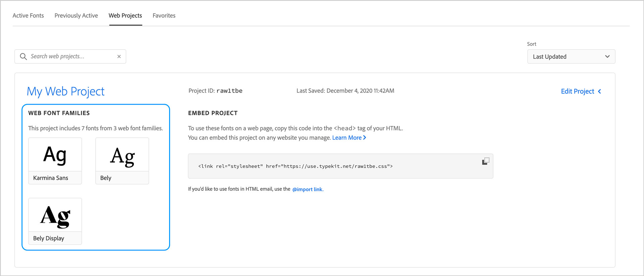644x276 pixels.
Task: Open the Last Updated sort dropdown
Action: pos(571,56)
